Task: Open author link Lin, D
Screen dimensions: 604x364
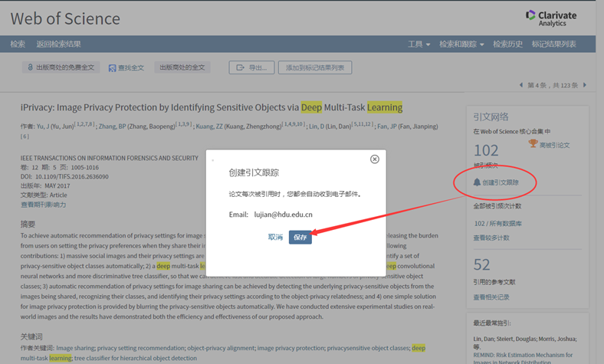Action: (317, 126)
